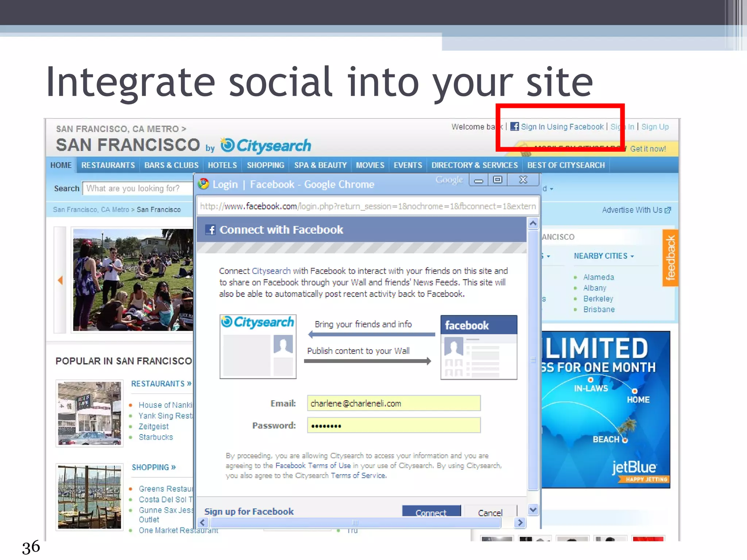Image resolution: width=747 pixels, height=560 pixels.
Task: Open the EVENTS tab
Action: [x=408, y=165]
